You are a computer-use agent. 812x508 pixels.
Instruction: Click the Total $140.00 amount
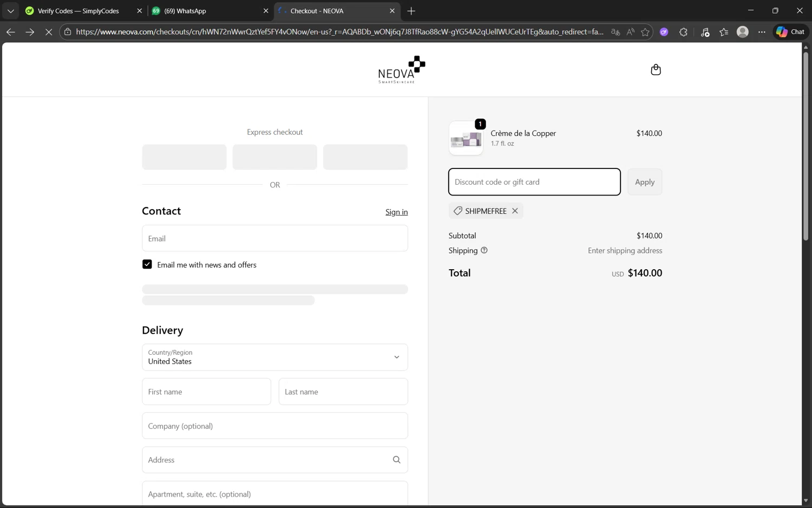(645, 273)
